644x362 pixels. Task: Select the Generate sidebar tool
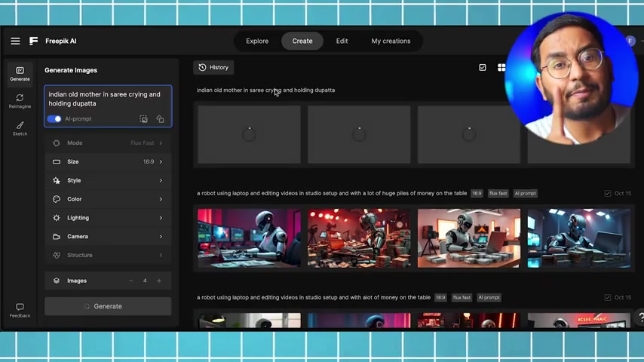click(x=20, y=74)
